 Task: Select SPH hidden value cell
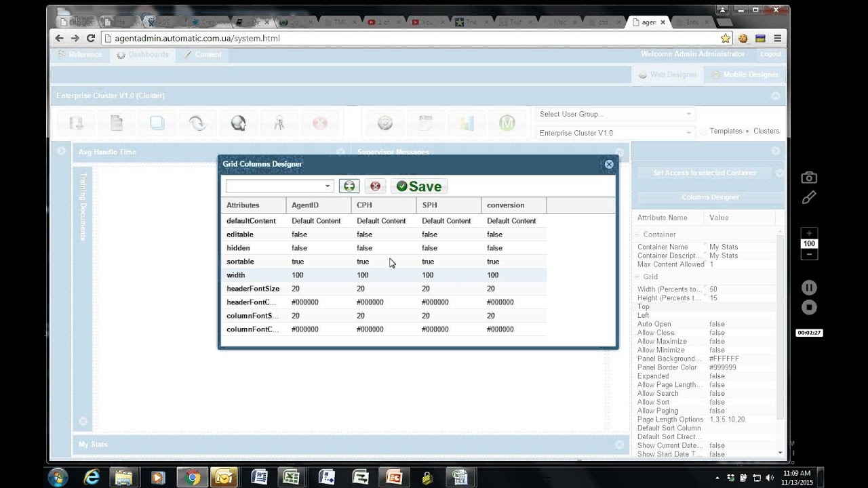pyautogui.click(x=449, y=248)
